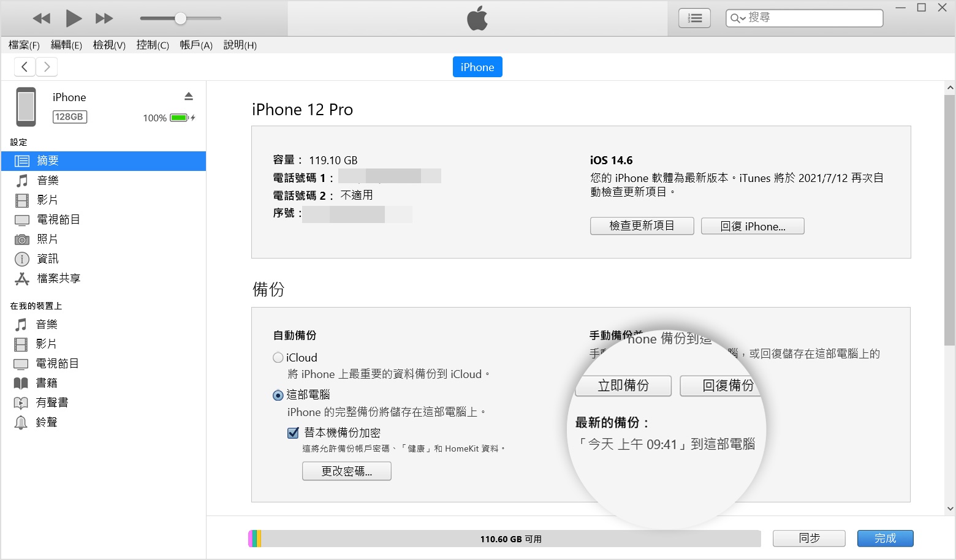Image resolution: width=956 pixels, height=560 pixels.
Task: Click the play button in playback controls
Action: [74, 18]
